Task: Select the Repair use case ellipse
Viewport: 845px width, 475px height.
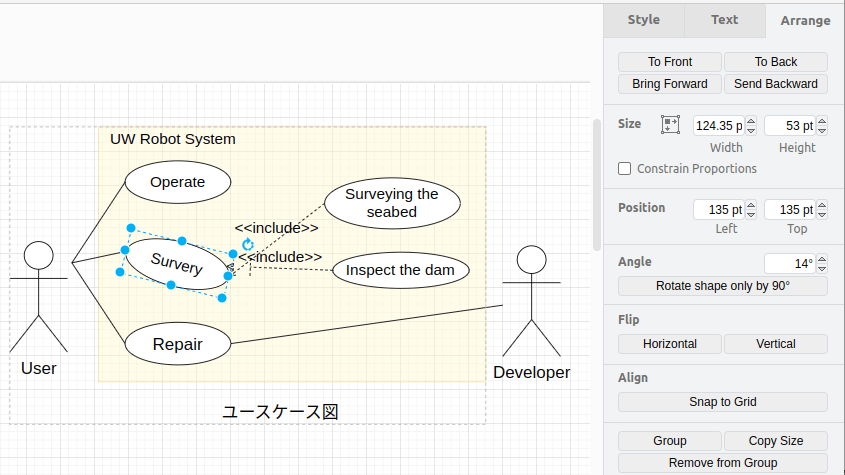Action: point(178,344)
